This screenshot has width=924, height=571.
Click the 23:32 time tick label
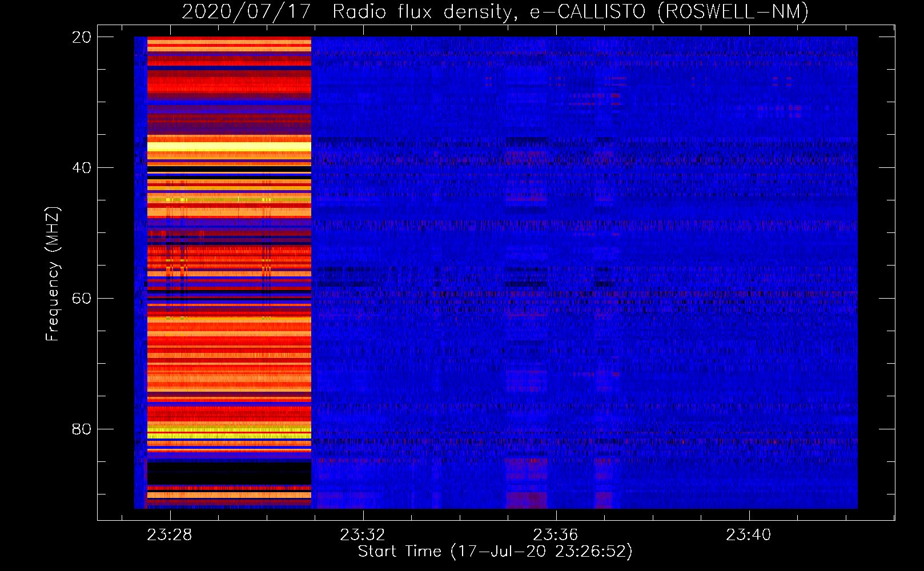tap(363, 535)
